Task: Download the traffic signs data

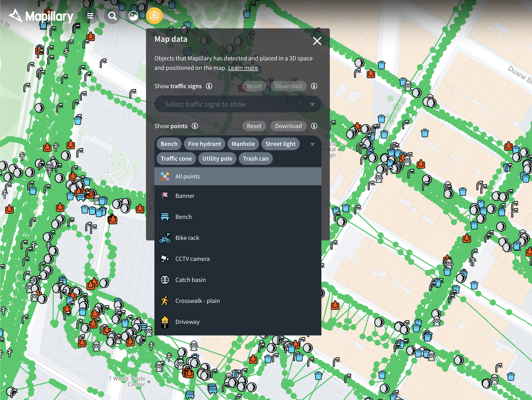Action: [x=288, y=86]
